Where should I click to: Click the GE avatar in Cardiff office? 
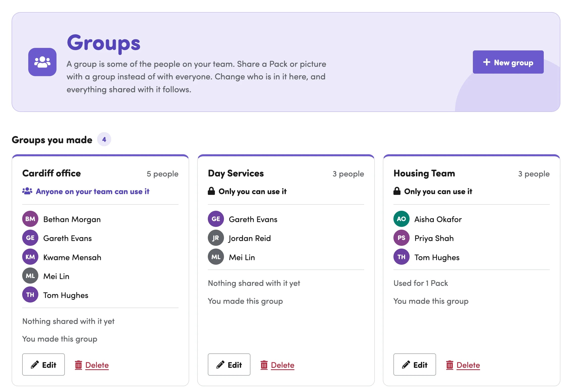click(30, 238)
